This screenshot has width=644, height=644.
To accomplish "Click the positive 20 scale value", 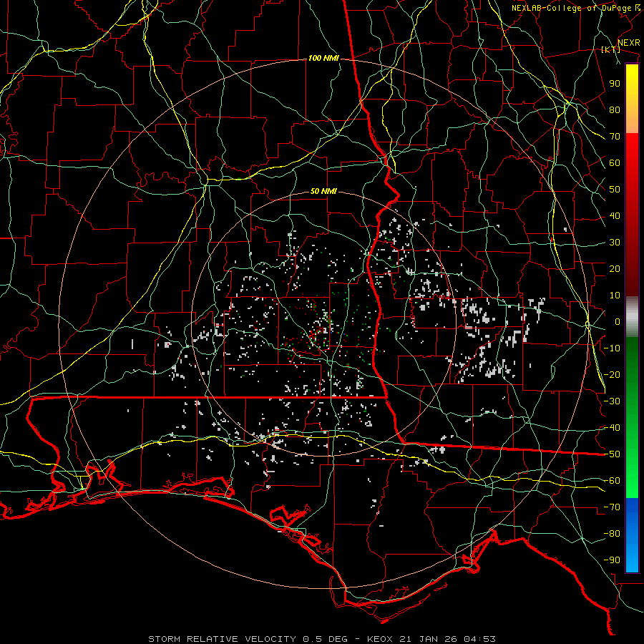I will pos(615,269).
